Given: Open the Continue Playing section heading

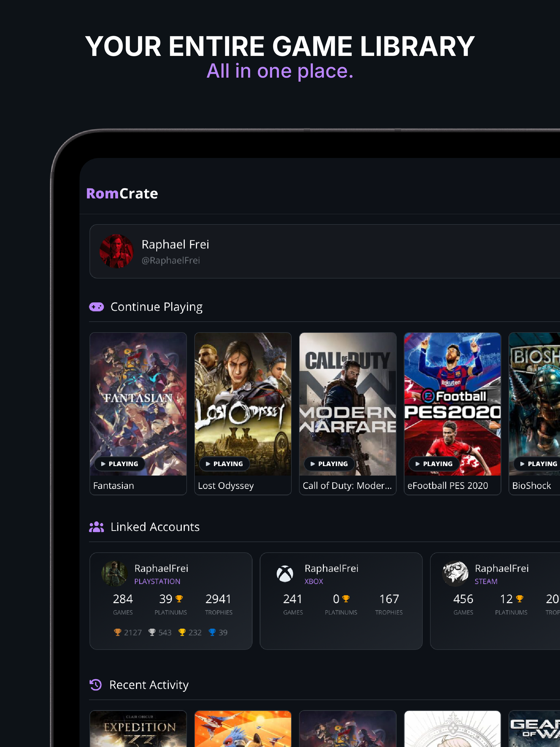Looking at the screenshot, I should 157,307.
